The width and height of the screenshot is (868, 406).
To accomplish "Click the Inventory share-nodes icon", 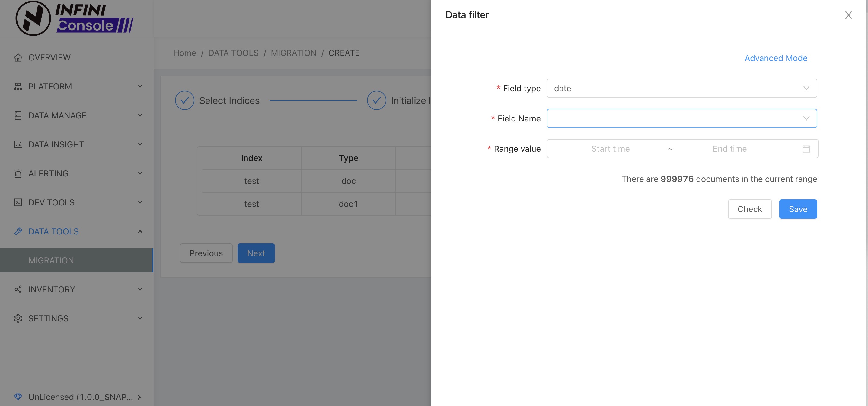I will (x=18, y=290).
